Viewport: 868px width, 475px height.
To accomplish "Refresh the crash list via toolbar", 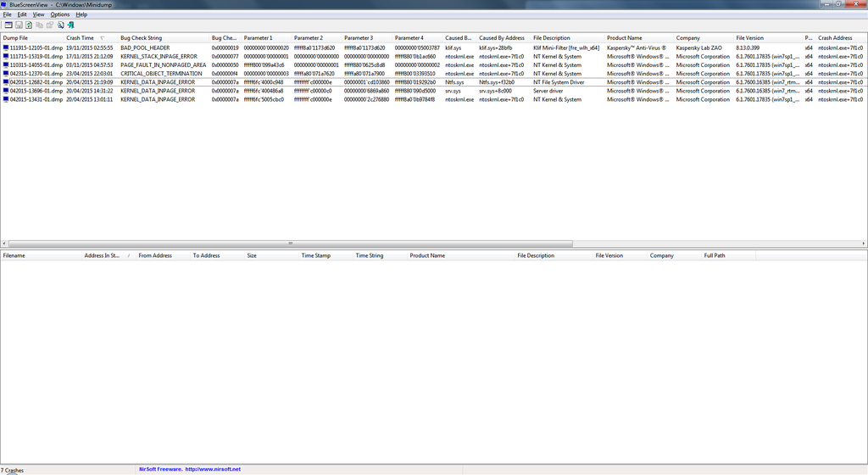I will [29, 25].
